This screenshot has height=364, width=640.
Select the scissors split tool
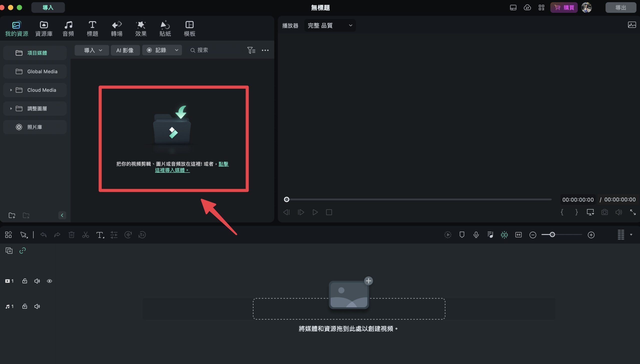[85, 234]
